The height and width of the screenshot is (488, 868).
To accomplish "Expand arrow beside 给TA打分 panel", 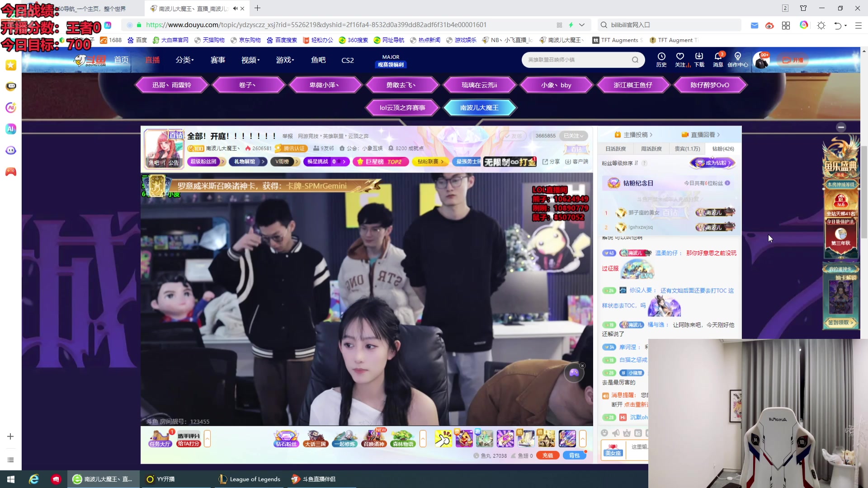I will [207, 438].
